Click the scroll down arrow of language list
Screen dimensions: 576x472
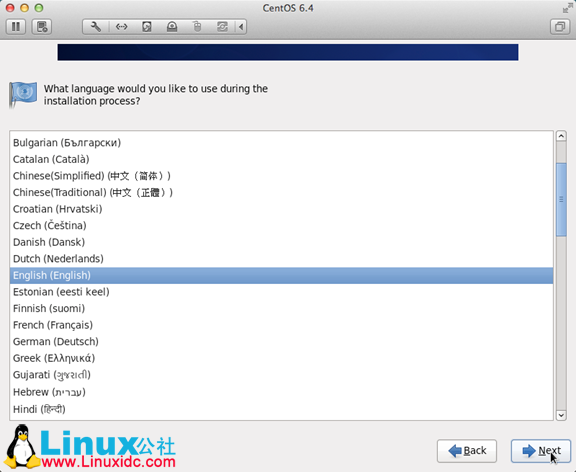[561, 415]
